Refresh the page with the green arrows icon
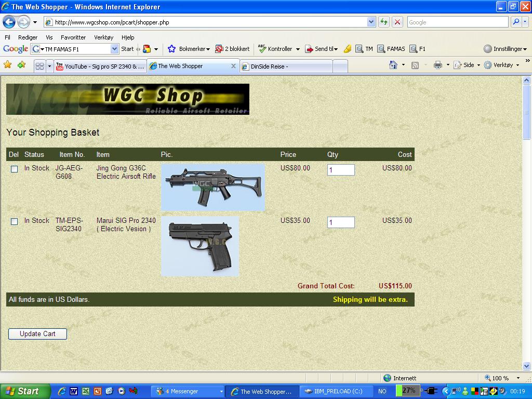This screenshot has height=399, width=532. (384, 22)
